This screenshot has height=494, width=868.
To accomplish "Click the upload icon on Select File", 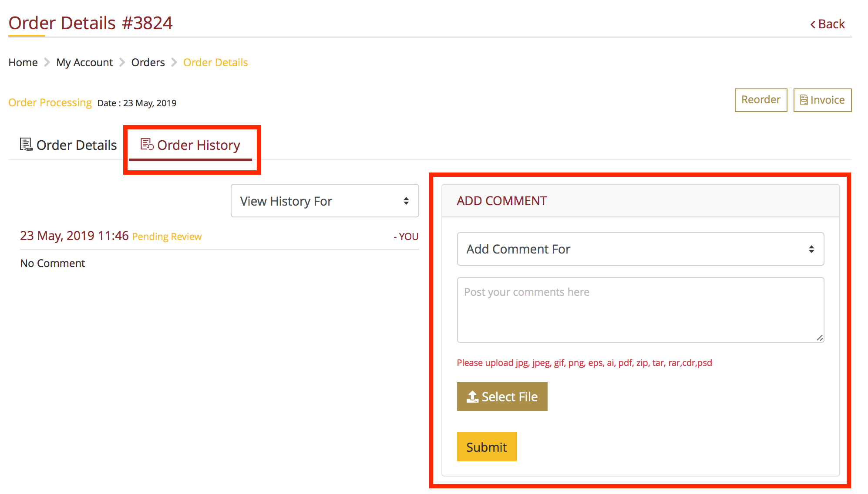I will click(x=472, y=396).
